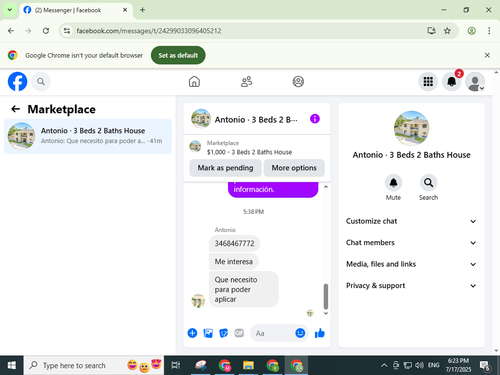Reload the page in Chrome
Screen dimensions: 500x375
(x=46, y=31)
